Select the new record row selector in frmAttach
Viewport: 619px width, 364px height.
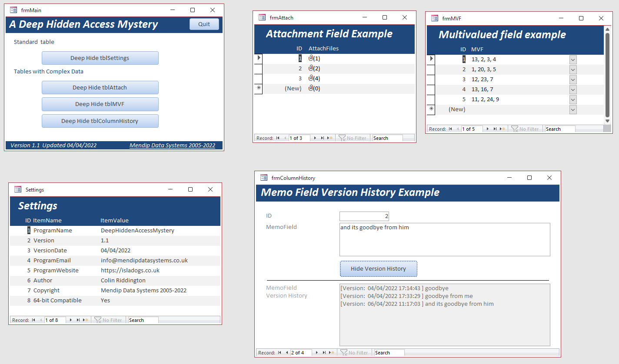pyautogui.click(x=259, y=88)
